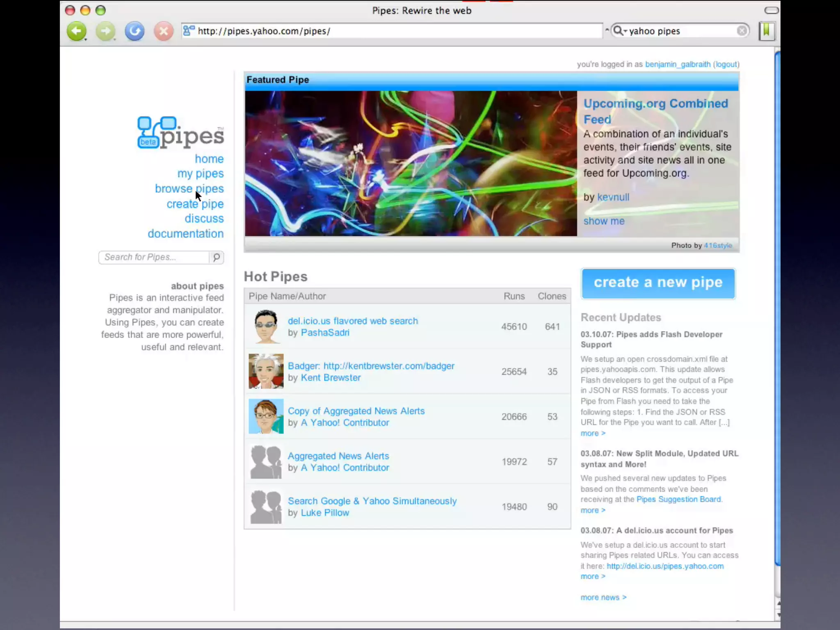Clear the yahoo pipes search field
Image resolution: width=840 pixels, height=630 pixels.
742,31
